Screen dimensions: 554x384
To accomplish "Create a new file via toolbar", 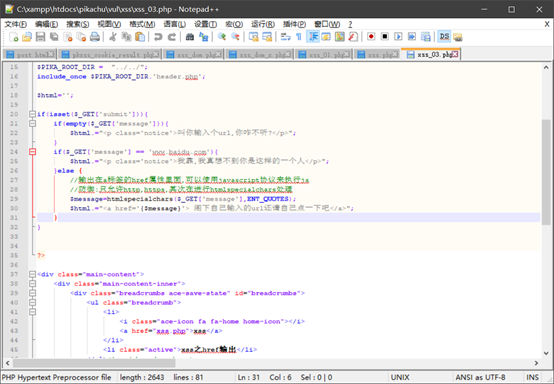I will point(13,37).
